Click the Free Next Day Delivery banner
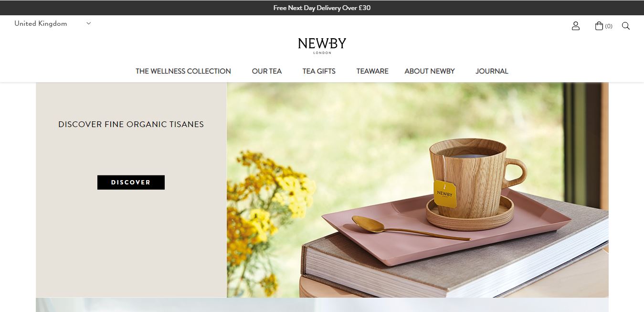 point(322,8)
